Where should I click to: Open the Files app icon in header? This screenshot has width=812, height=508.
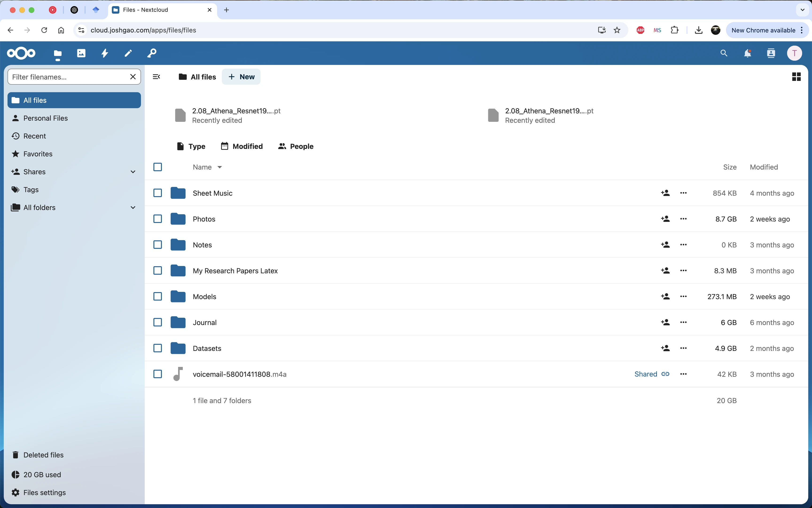pos(58,53)
